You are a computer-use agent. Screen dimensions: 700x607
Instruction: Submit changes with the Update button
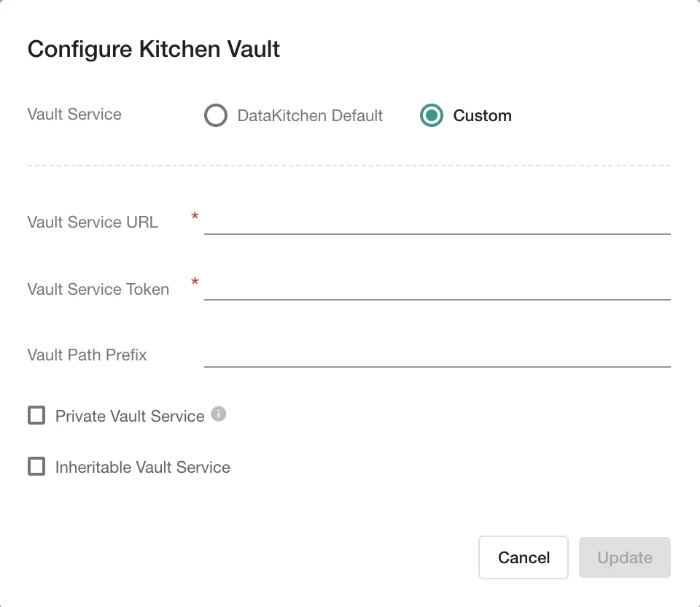point(624,557)
